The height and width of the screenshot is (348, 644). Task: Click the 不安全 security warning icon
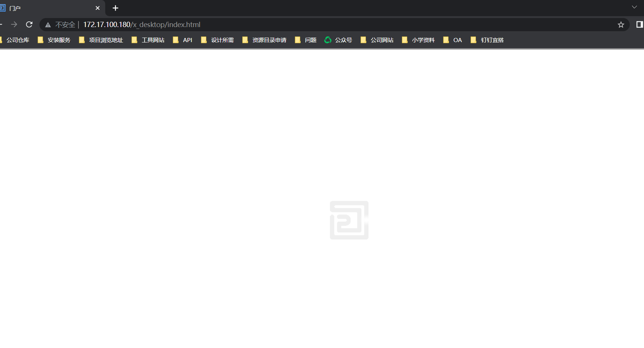[48, 25]
